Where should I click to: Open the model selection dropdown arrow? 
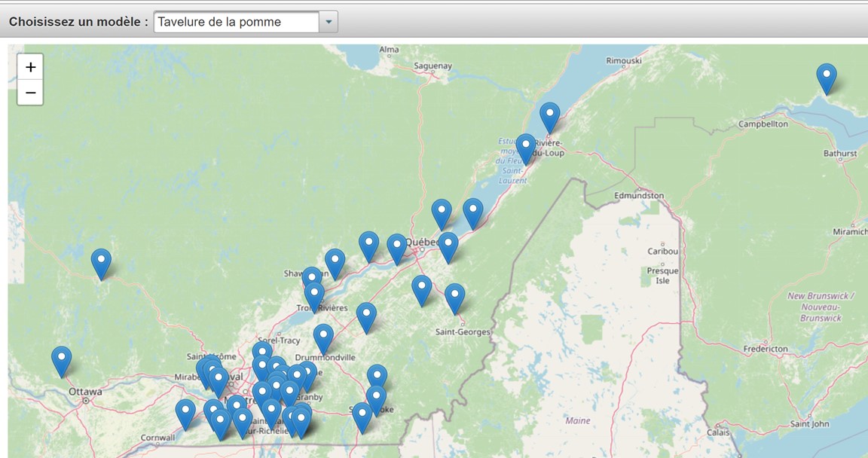(329, 22)
